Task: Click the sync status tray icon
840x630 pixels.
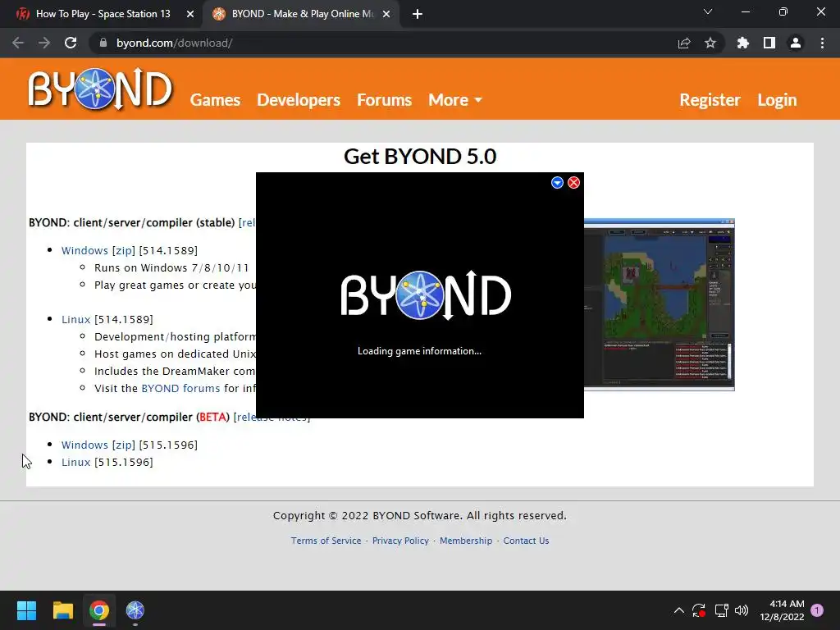Action: [699, 610]
